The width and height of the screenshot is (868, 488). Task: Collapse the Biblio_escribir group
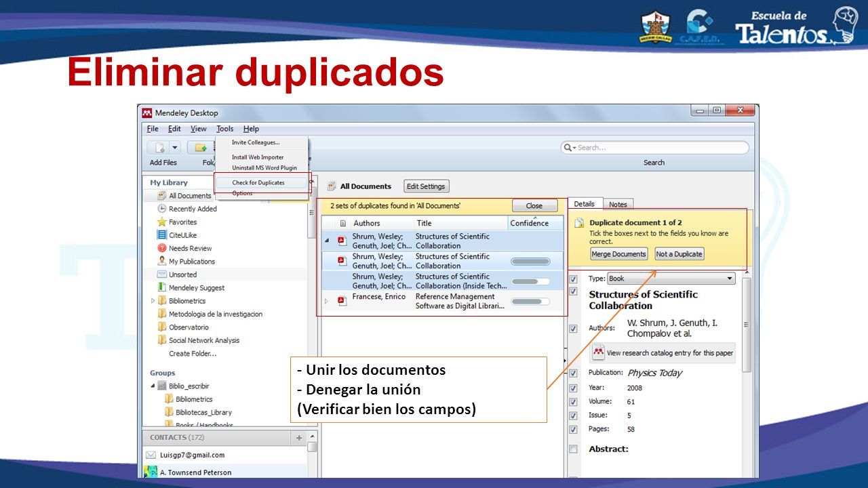click(x=153, y=386)
